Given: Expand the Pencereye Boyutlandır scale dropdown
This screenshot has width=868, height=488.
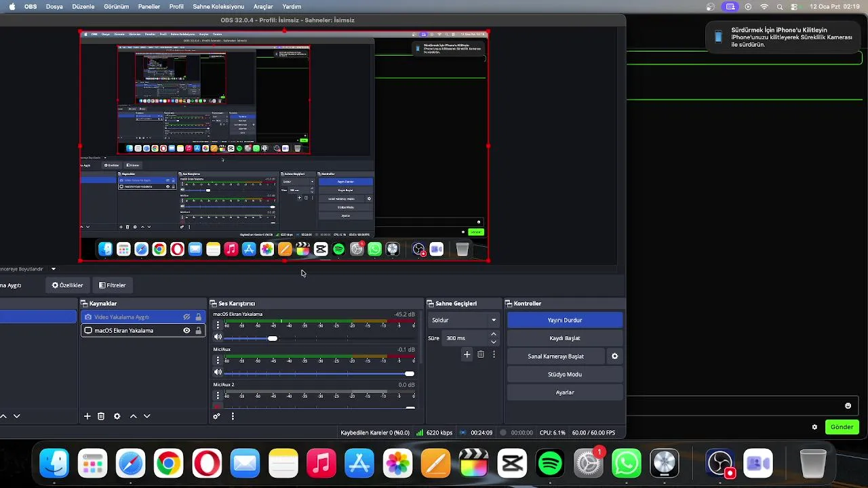Looking at the screenshot, I should coord(54,269).
